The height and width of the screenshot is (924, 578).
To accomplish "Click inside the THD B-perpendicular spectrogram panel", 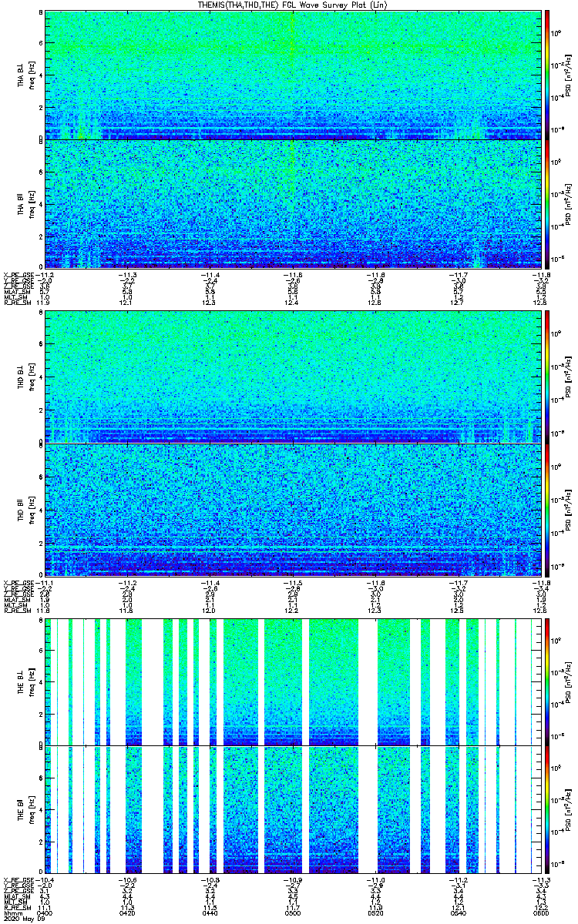I will point(291,377).
